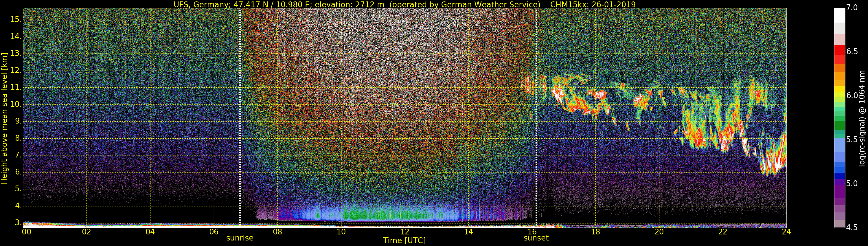The width and height of the screenshot is (868, 246).
Task: Click the '12' time axis tick label
Action: pos(405,232)
